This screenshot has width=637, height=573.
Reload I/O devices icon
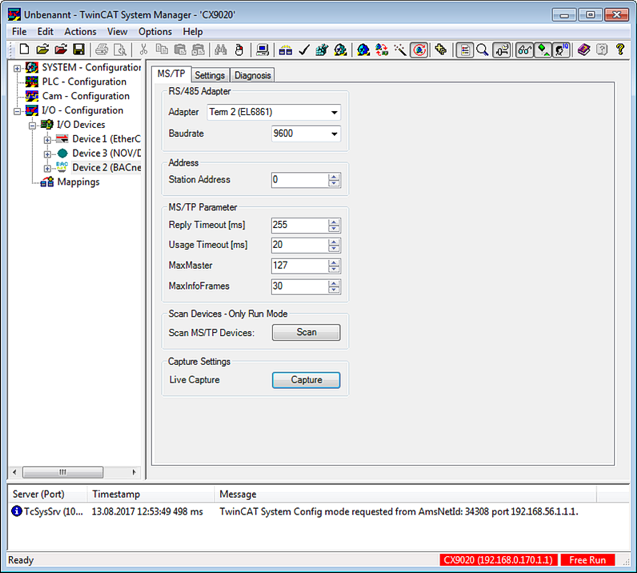pos(381,50)
